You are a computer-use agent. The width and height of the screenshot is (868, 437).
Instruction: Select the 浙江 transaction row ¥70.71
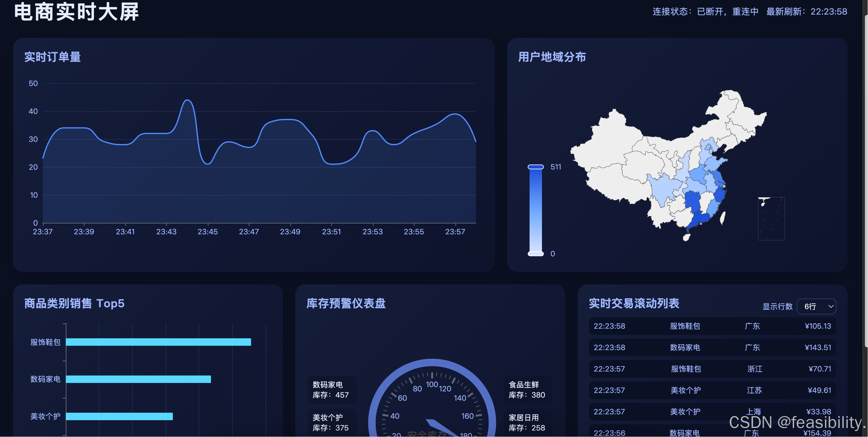click(712, 369)
